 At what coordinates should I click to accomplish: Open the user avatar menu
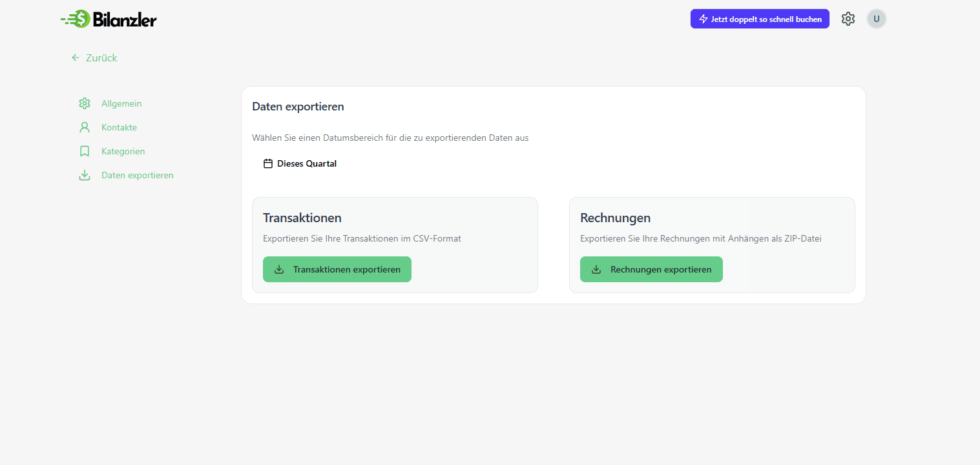point(877,19)
